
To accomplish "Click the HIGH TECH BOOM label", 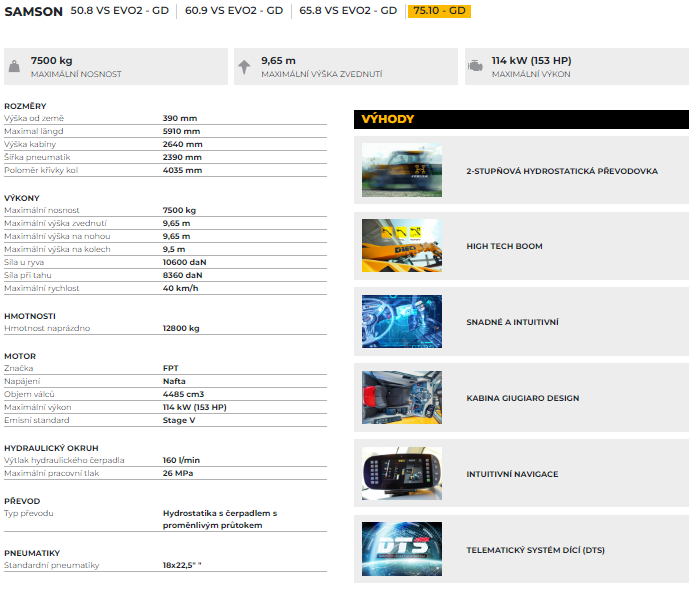I will pos(504,246).
